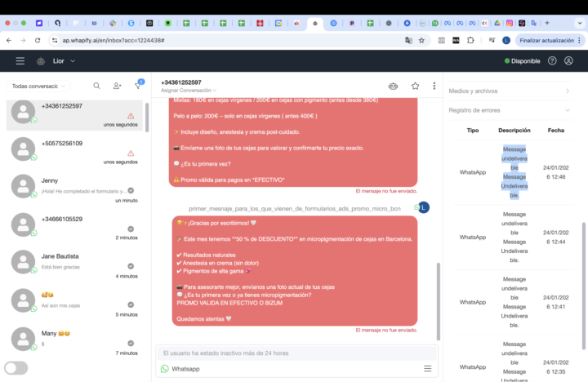Star the conversation as favorite

point(415,86)
